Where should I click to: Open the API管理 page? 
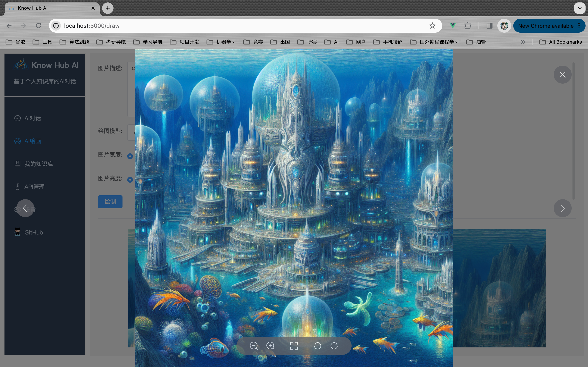[x=34, y=187]
